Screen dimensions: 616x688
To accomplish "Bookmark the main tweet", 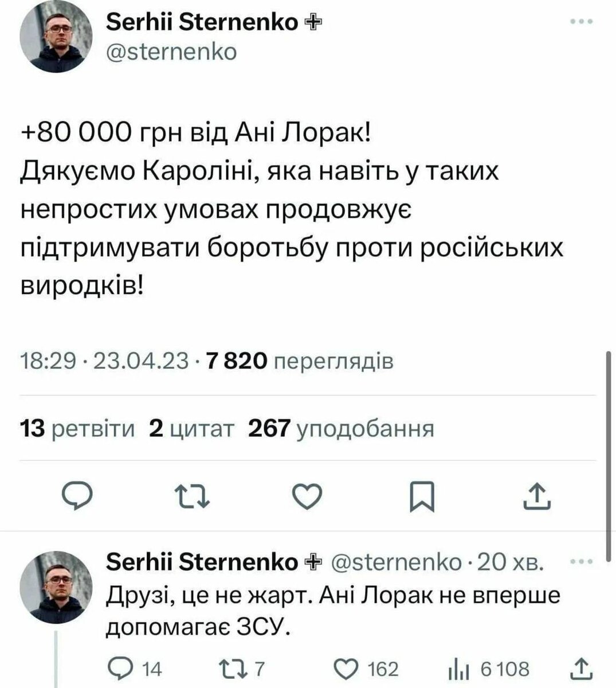I will [422, 497].
